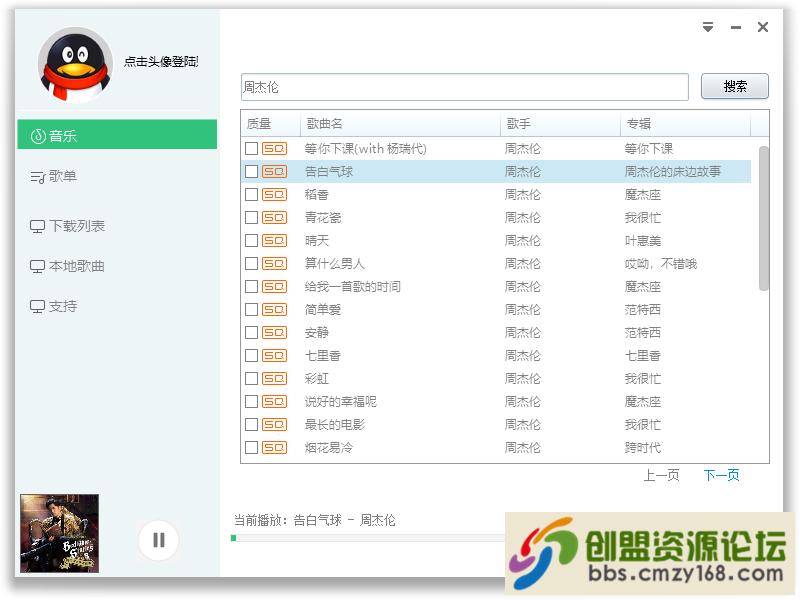Click album 跨时代
The height and width of the screenshot is (600, 800).
click(x=643, y=447)
